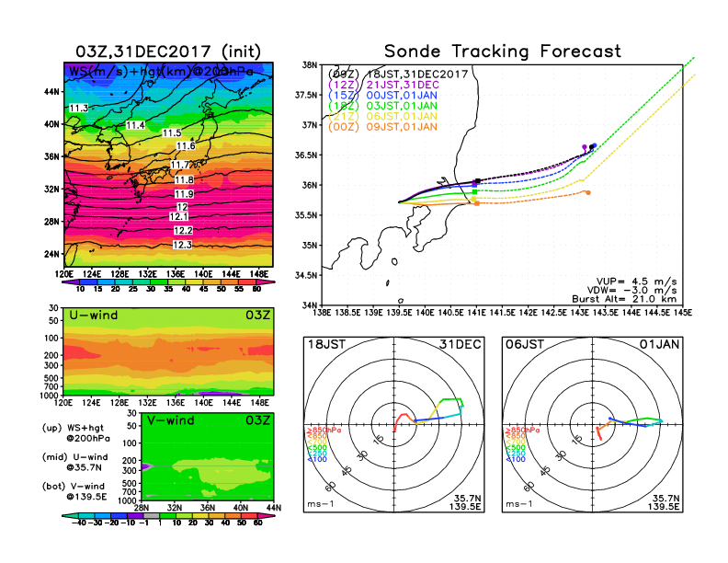728x563 pixels.
Task: Click the '03Z' label in the U-wind panel
Action: coord(257,316)
